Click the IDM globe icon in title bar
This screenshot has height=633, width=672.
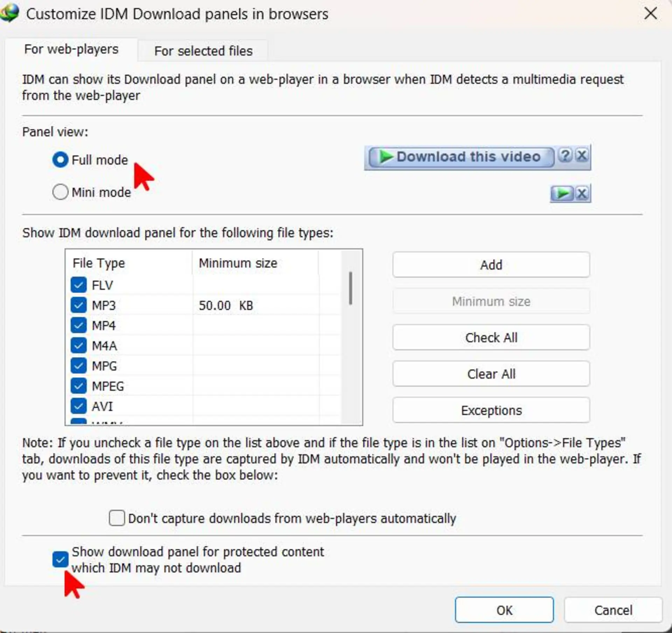9,13
